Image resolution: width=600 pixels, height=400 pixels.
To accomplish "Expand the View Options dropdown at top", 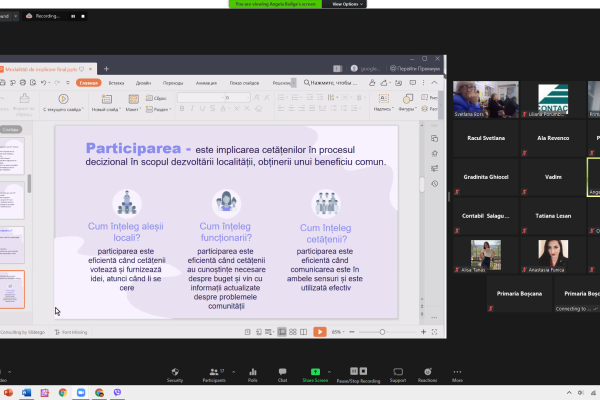I will click(345, 4).
